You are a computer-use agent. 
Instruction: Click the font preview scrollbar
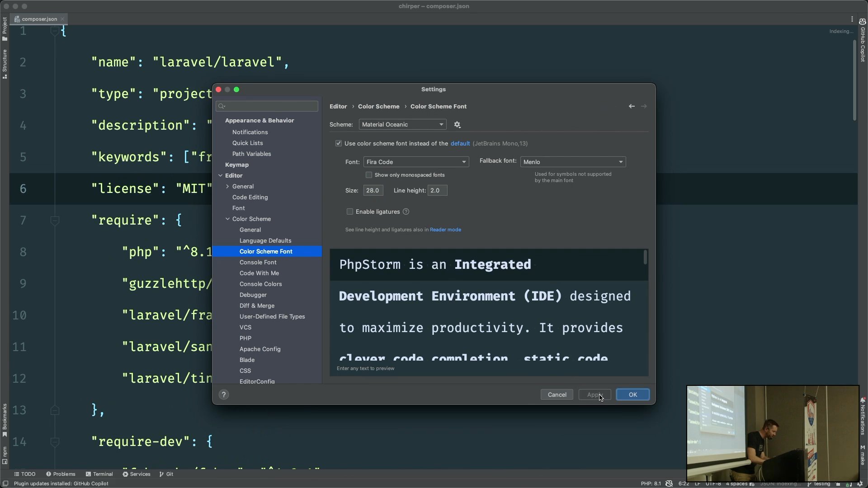(x=645, y=258)
